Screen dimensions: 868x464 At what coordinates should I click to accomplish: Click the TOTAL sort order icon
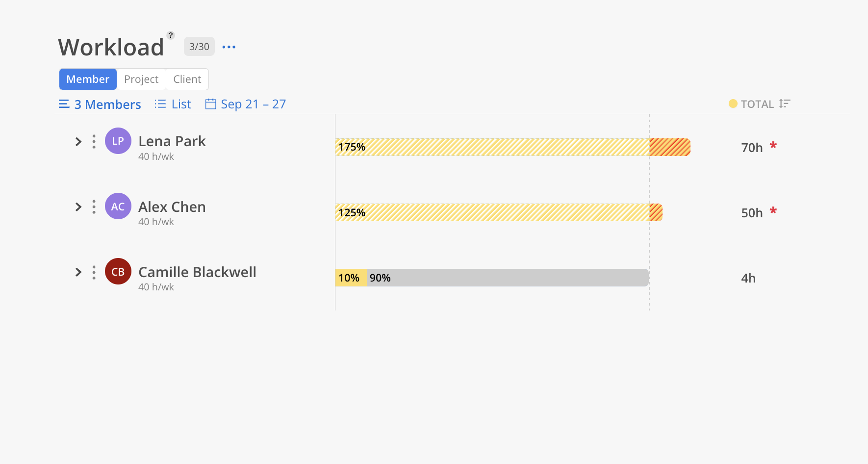(785, 103)
